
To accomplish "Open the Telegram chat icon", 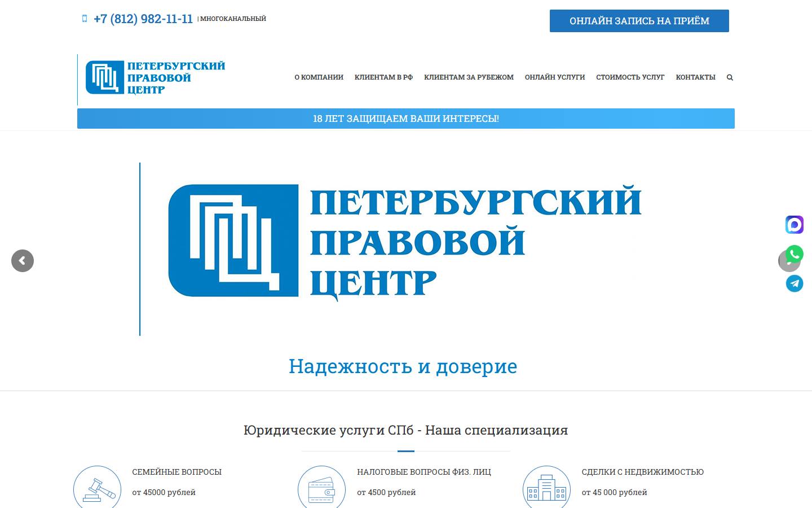I will [x=795, y=283].
